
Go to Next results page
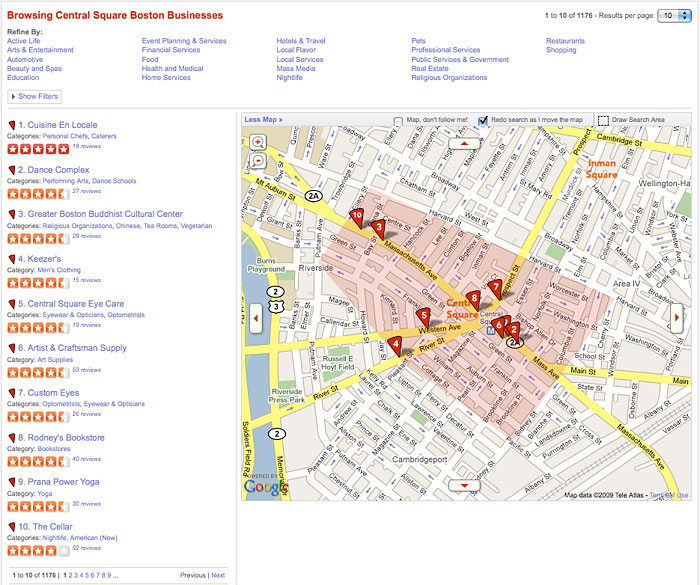[x=218, y=575]
